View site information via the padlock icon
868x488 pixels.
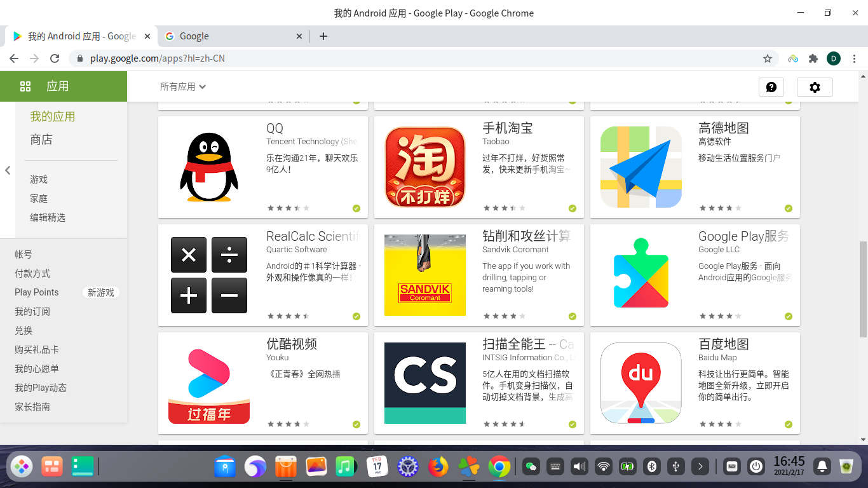point(79,58)
